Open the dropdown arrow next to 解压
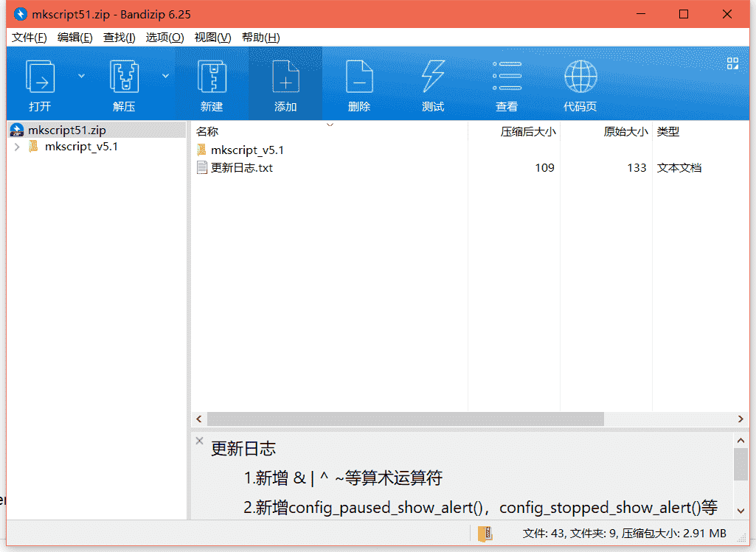756x552 pixels. tap(165, 76)
